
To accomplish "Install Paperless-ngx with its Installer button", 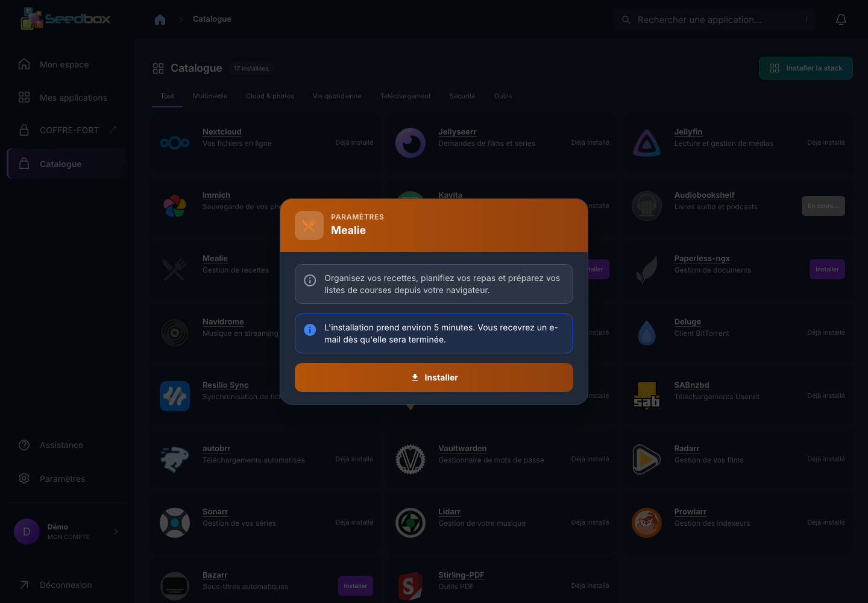I will click(827, 270).
